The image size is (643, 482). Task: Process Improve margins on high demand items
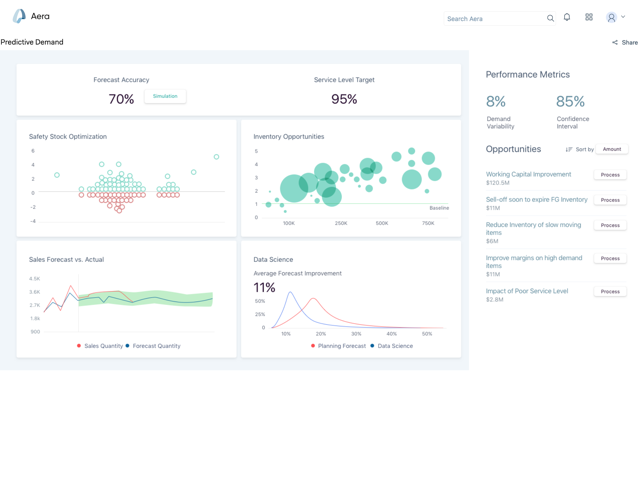click(x=610, y=258)
